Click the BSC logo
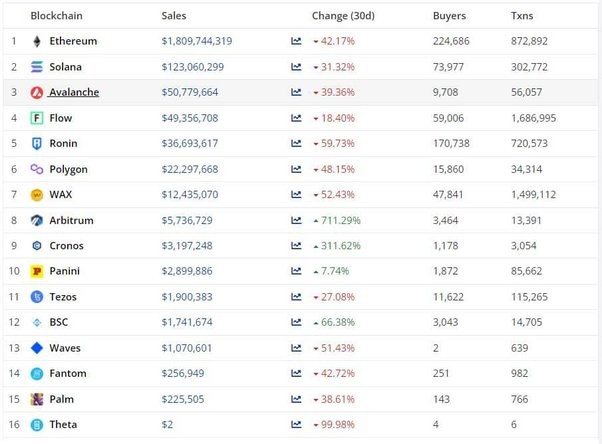This screenshot has height=444, width=602. coord(37,322)
